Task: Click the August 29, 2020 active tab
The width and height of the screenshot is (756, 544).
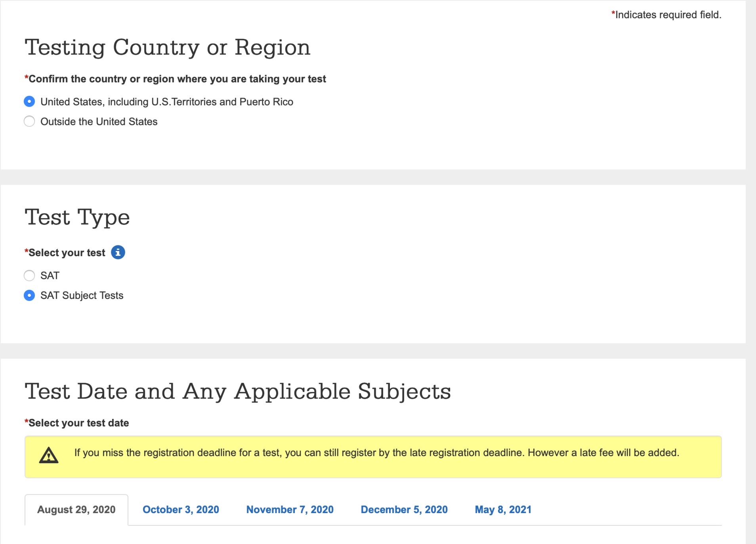Action: click(x=76, y=510)
